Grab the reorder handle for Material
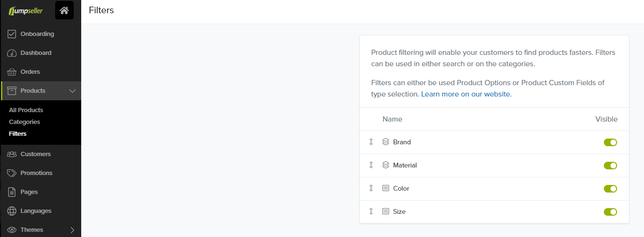 [371, 165]
